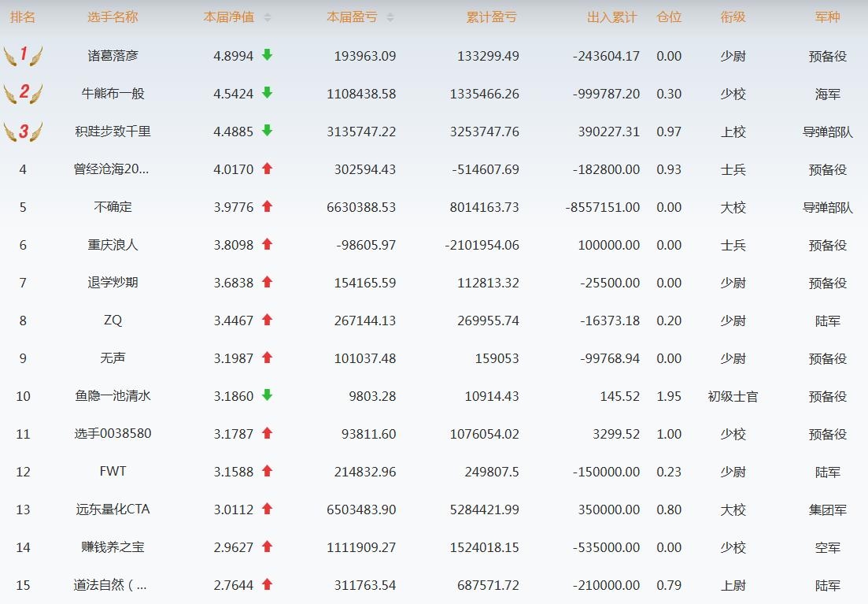Sort by 本届盈亏 using its sort arrows
Image resolution: width=868 pixels, height=604 pixels.
[x=390, y=17]
